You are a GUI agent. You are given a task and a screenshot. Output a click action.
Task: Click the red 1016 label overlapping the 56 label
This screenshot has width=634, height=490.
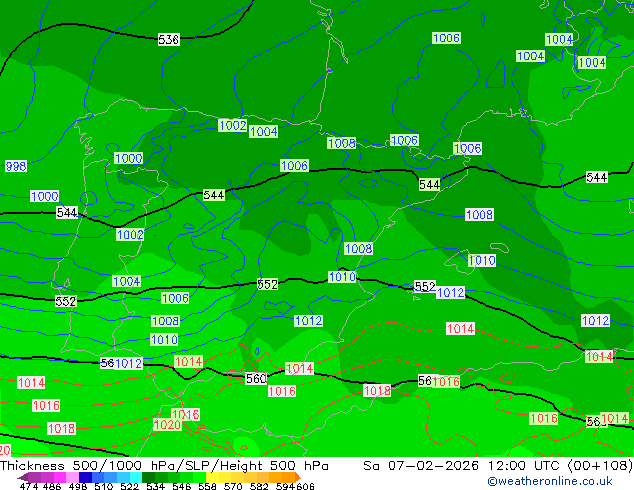point(446,382)
